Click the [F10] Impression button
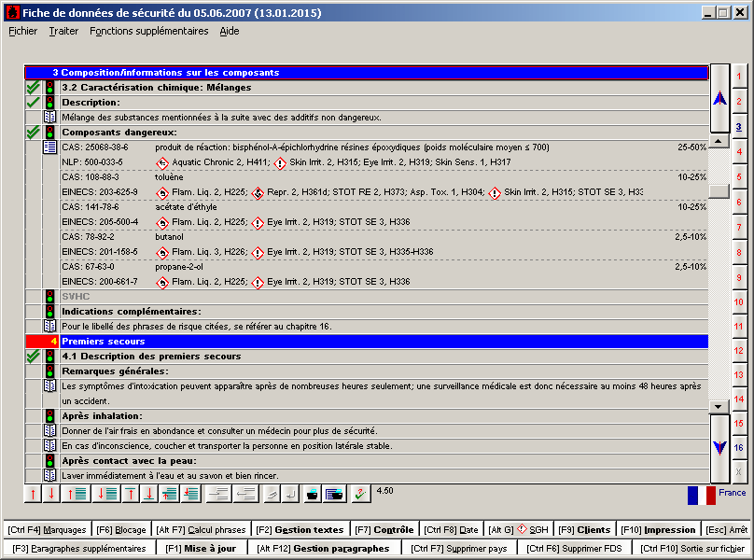Image resolution: width=754 pixels, height=560 pixels. [x=658, y=530]
